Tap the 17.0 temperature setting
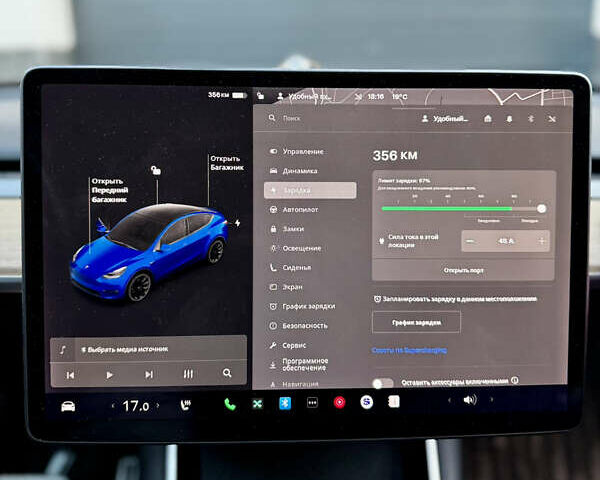The height and width of the screenshot is (480, 600). coord(136,406)
